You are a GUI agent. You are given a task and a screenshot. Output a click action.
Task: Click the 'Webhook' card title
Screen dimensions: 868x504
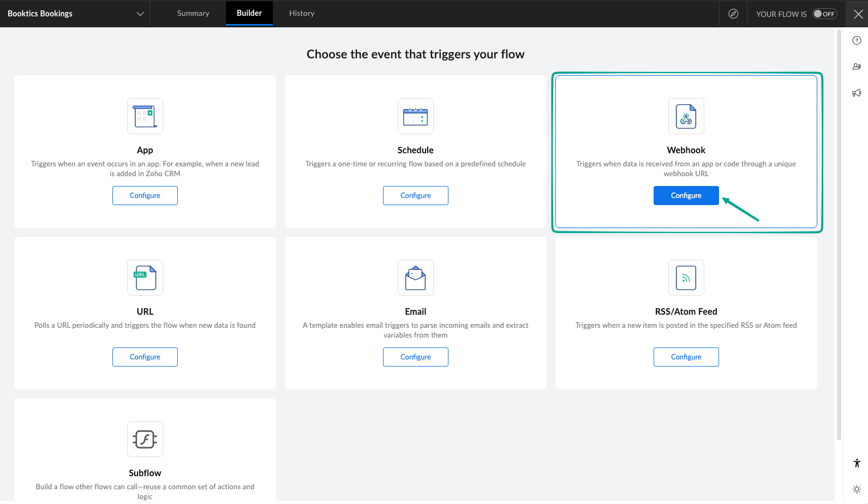click(x=686, y=150)
